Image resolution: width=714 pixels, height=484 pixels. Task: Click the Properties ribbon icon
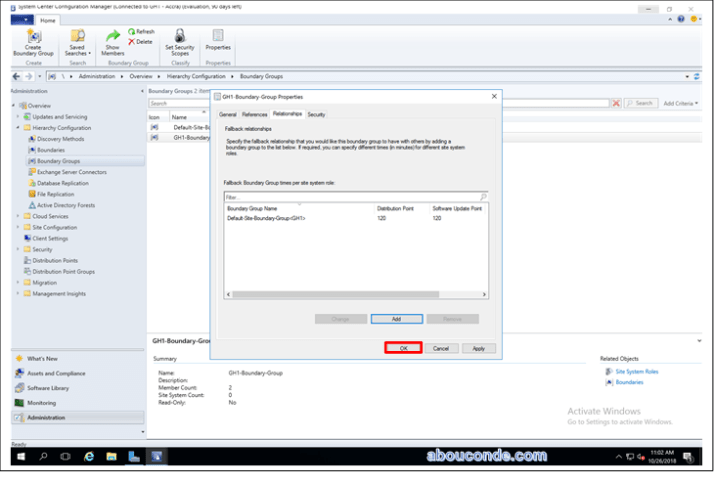click(217, 36)
